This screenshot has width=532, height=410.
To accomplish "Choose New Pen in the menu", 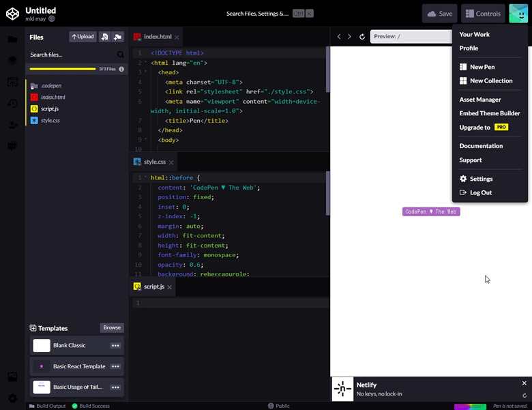I will (477, 67).
